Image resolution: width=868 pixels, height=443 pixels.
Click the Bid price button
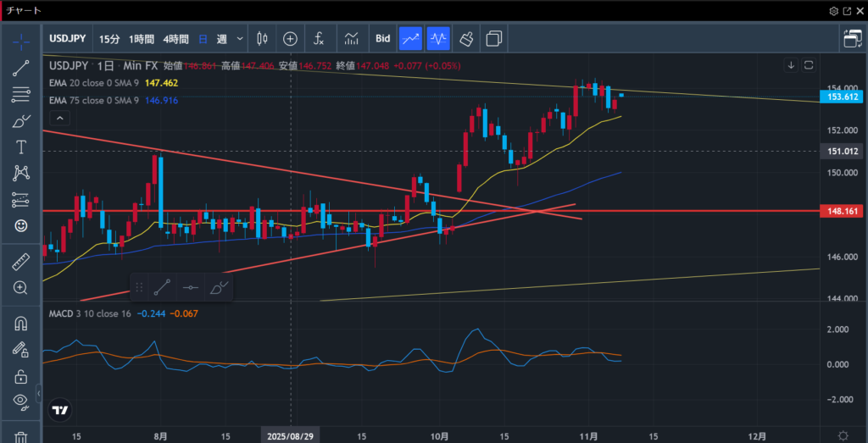383,38
